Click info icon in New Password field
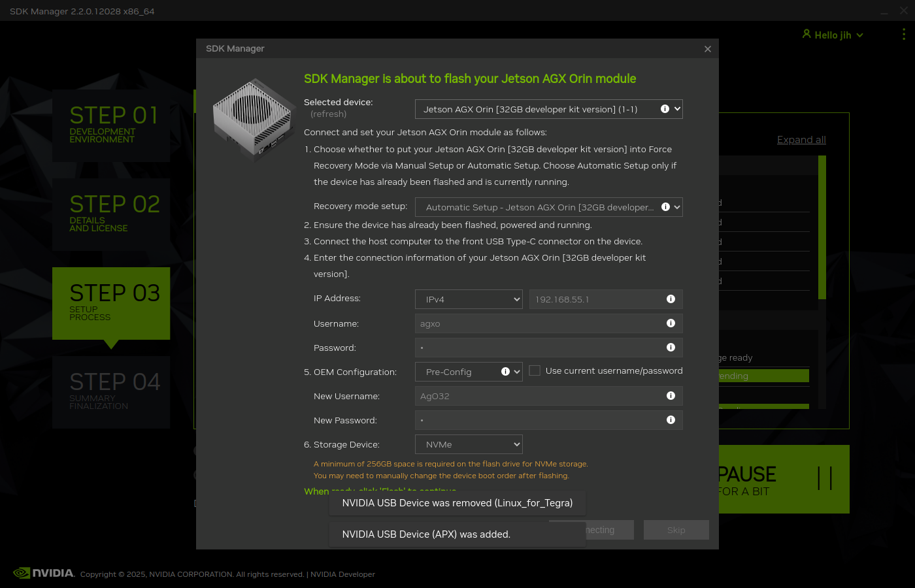Viewport: 915px width, 588px height. [x=671, y=420]
